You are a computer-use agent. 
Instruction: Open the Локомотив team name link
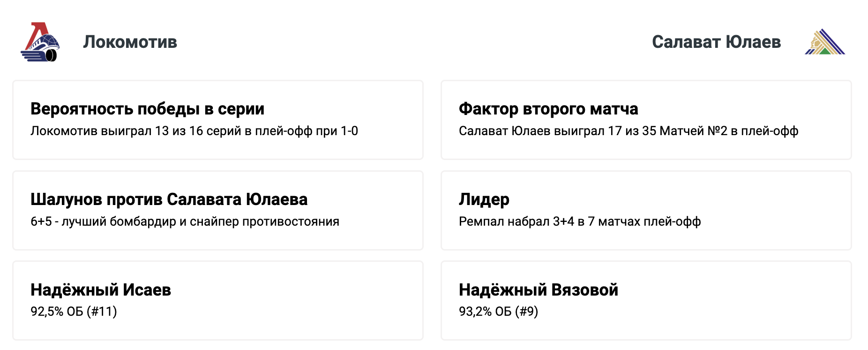[x=130, y=42]
